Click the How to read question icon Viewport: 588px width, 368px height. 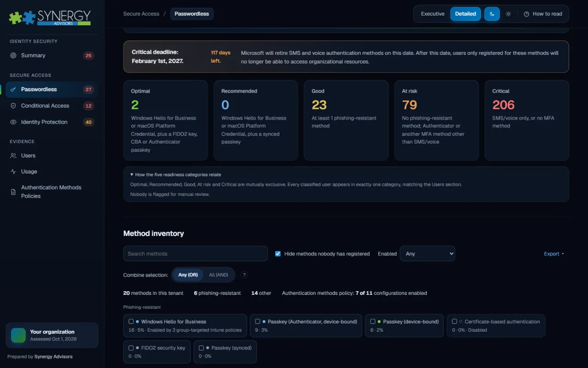click(526, 14)
